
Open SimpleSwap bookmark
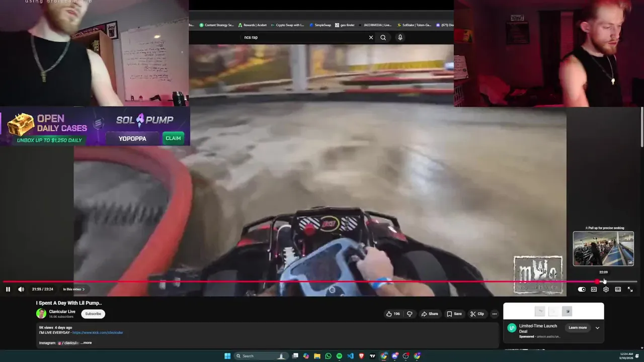(320, 25)
